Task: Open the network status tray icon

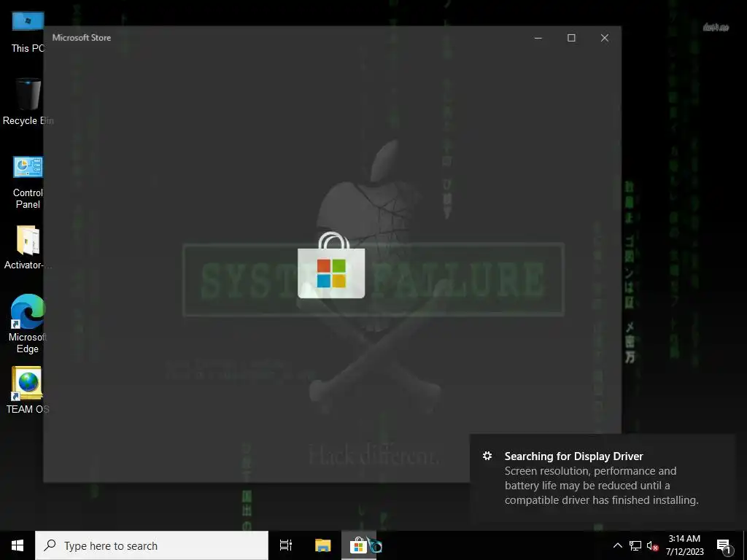Action: [635, 545]
